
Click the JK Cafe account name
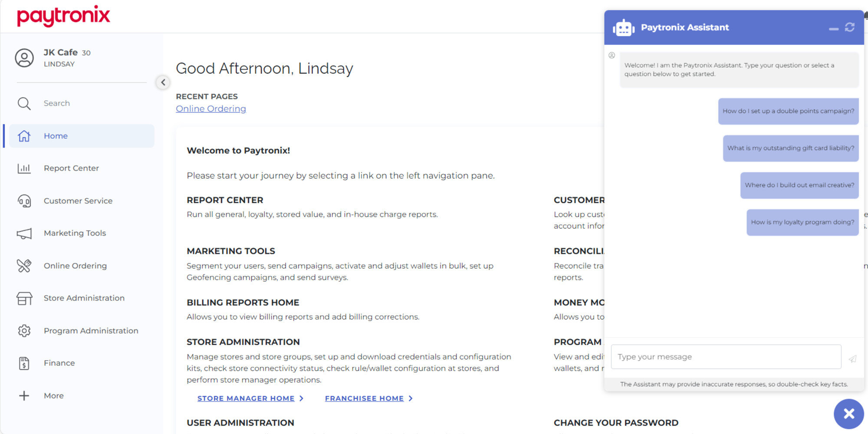60,53
